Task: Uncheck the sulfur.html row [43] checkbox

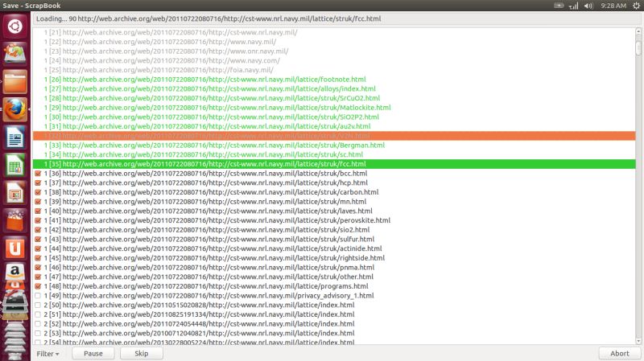Action: (x=38, y=240)
